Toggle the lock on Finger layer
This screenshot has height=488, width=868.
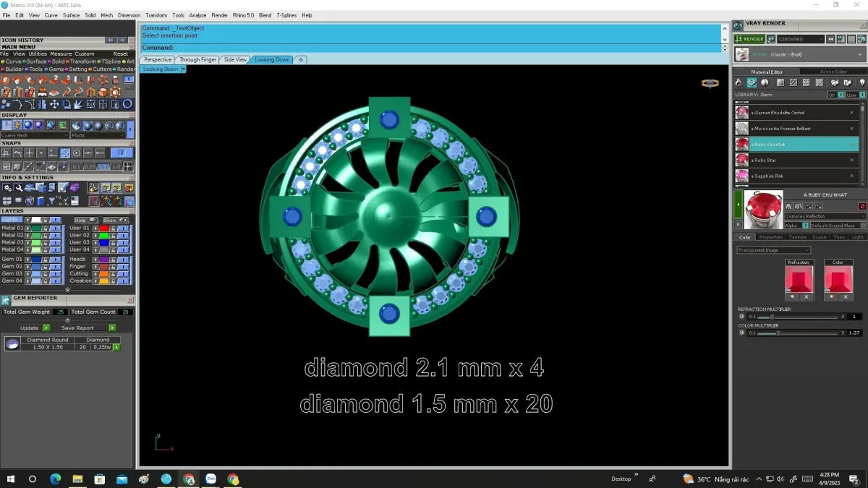[113, 267]
